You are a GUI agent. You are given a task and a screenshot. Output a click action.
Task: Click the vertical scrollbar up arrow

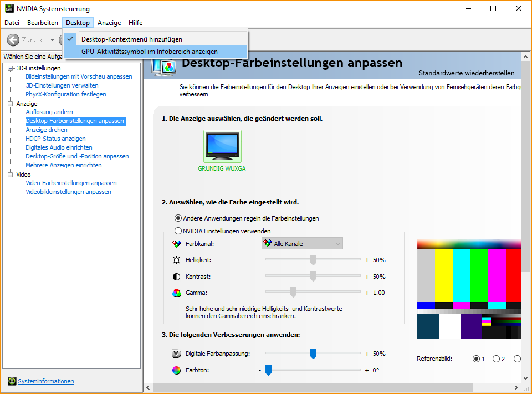tap(525, 57)
